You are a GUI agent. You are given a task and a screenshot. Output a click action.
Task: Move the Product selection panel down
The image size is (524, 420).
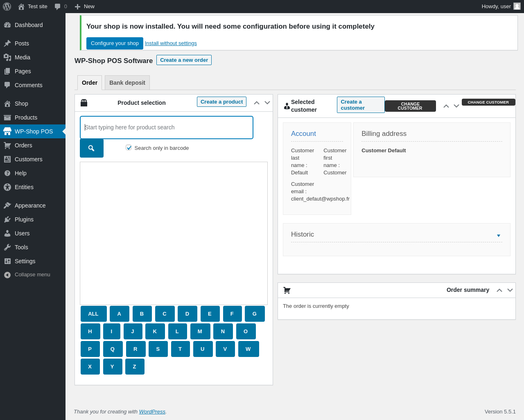(x=267, y=103)
